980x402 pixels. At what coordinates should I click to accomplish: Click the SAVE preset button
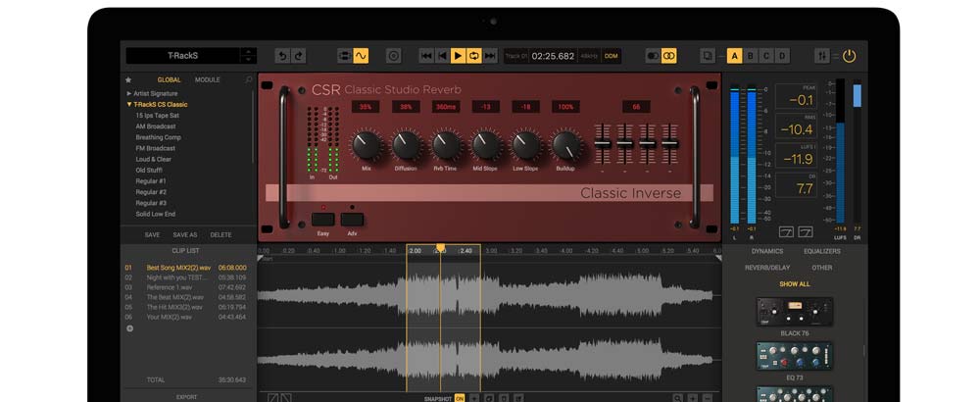pyautogui.click(x=152, y=235)
